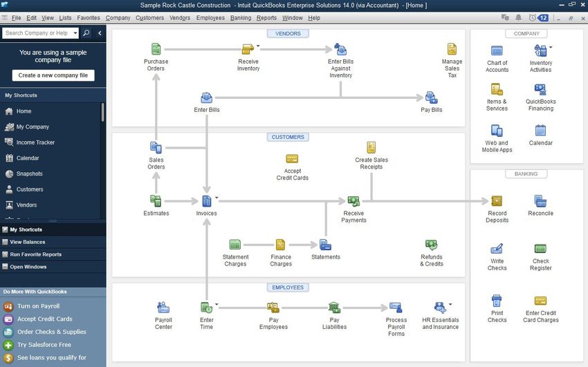The image size is (588, 367).
Task: Open Check Register icon
Action: tap(540, 249)
